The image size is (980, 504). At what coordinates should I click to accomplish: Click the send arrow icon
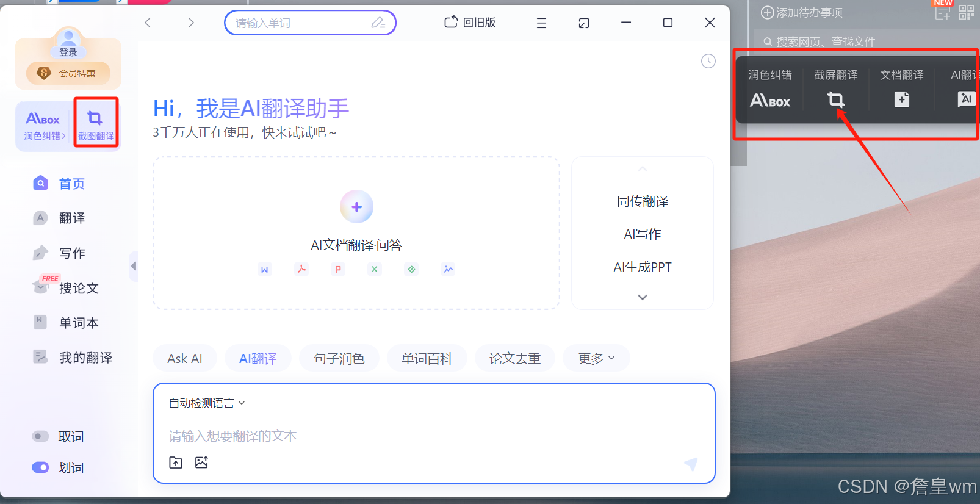point(691,464)
